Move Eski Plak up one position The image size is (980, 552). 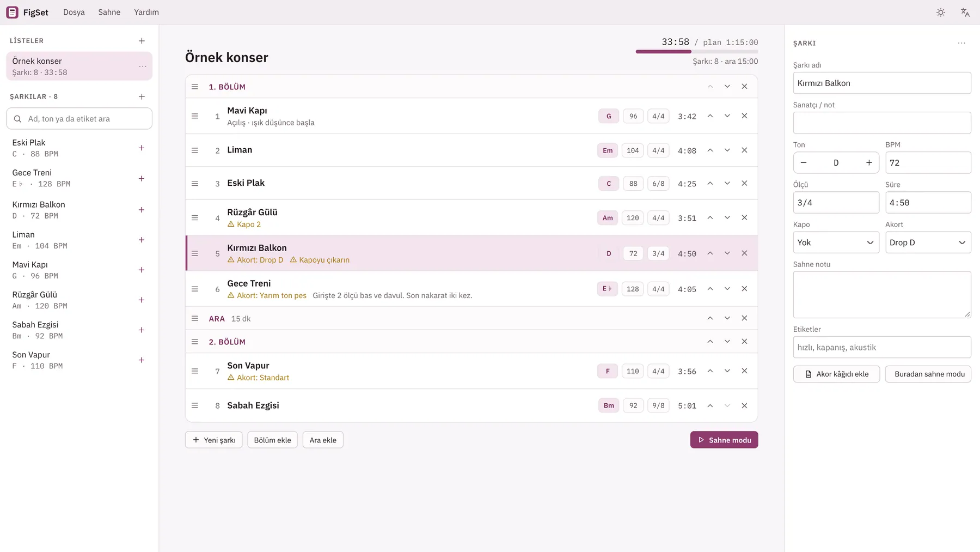(x=710, y=183)
